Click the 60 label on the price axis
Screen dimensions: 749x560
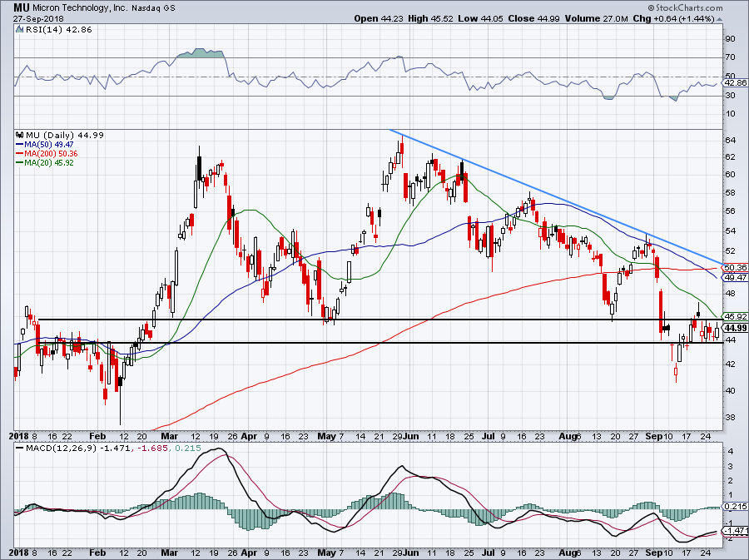pos(730,175)
